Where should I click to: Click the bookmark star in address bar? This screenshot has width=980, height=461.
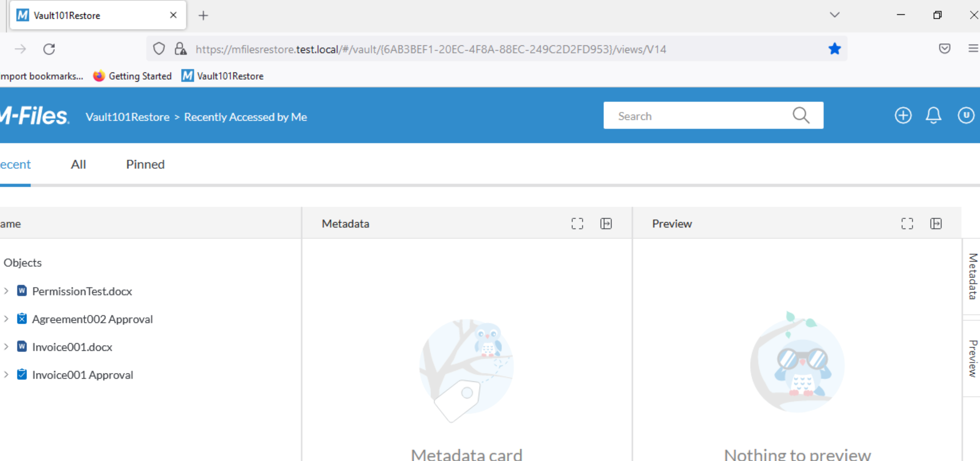click(x=834, y=49)
